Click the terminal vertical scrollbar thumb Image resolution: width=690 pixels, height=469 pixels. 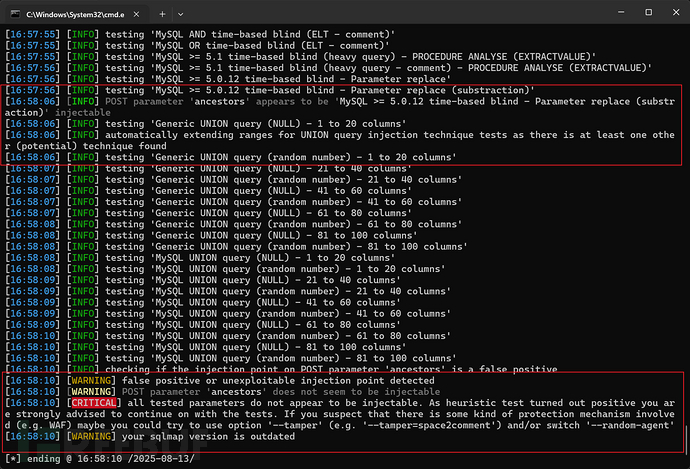[x=686, y=439]
